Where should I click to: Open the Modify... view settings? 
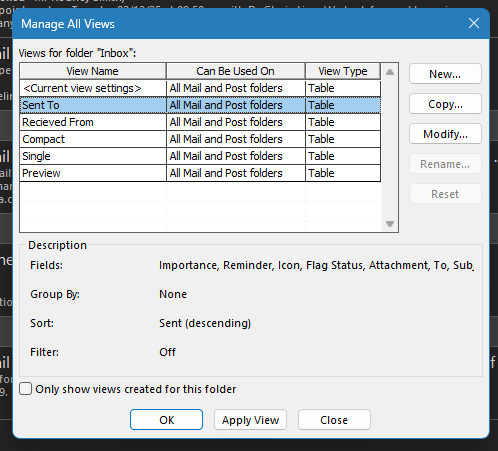(x=445, y=134)
